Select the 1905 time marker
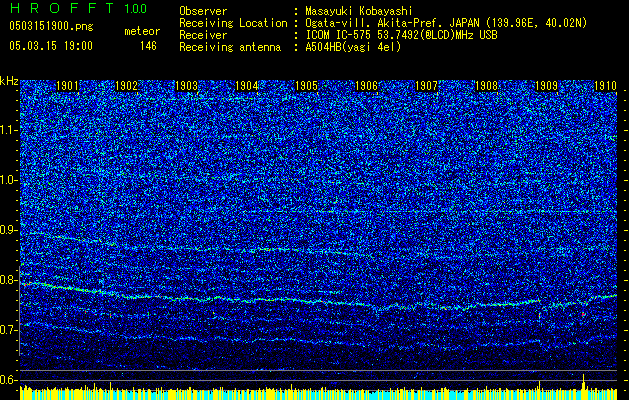The height and width of the screenshot is (400, 629). tap(306, 87)
